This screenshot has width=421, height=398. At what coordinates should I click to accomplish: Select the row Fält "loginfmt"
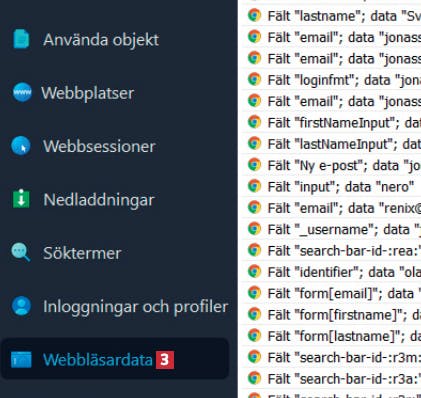pos(331,80)
